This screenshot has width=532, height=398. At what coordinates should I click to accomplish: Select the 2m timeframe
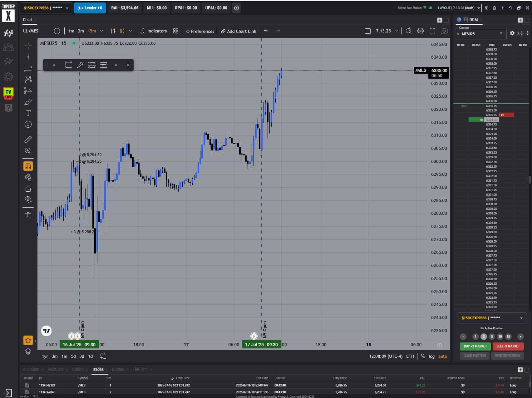click(x=81, y=31)
